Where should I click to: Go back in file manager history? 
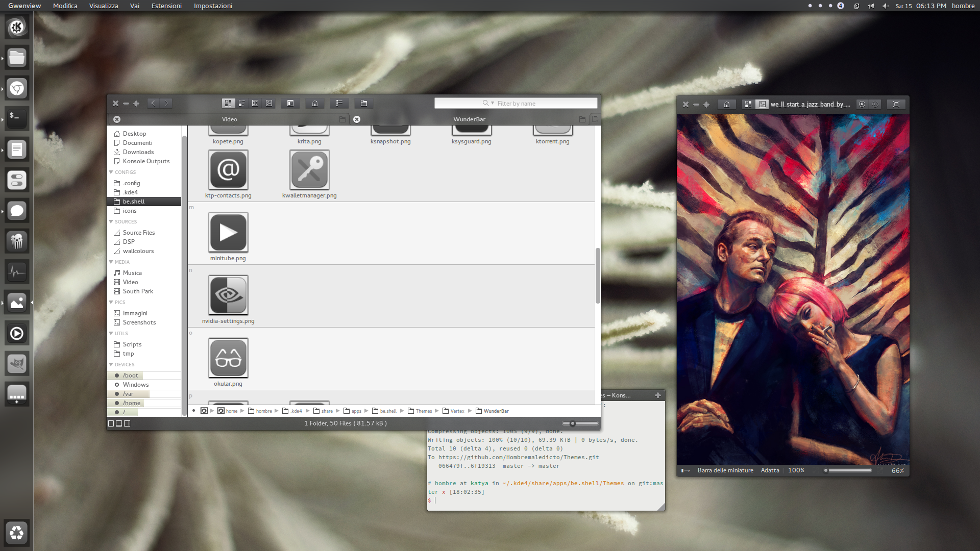tap(153, 103)
